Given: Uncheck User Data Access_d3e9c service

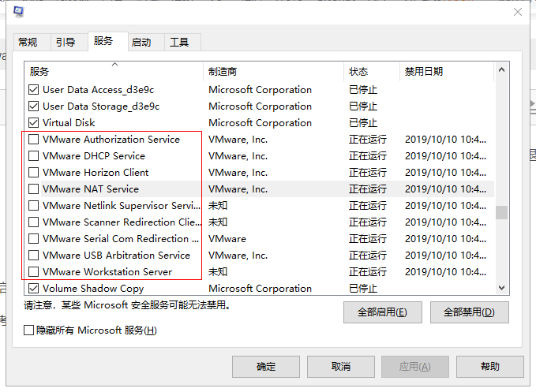Looking at the screenshot, I should 33,90.
